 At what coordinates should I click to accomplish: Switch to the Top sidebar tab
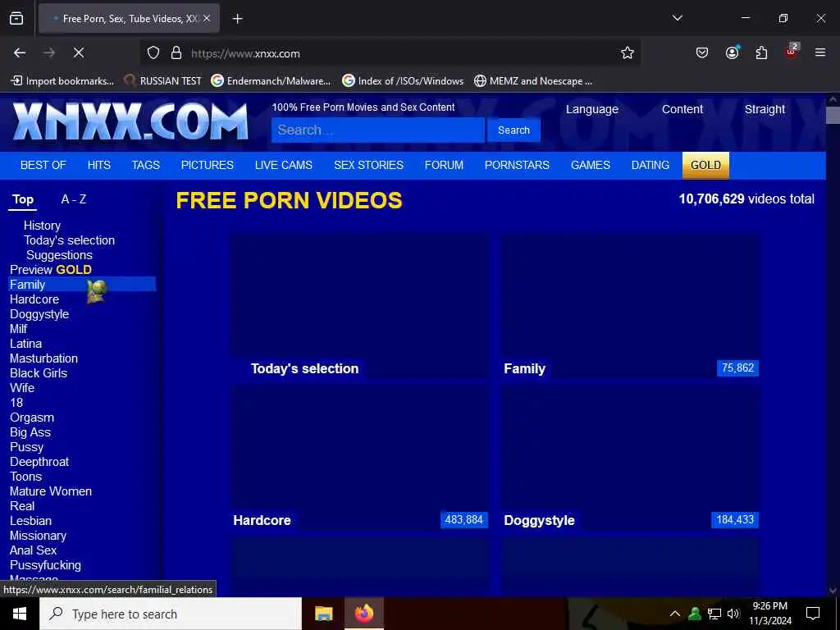pyautogui.click(x=23, y=200)
